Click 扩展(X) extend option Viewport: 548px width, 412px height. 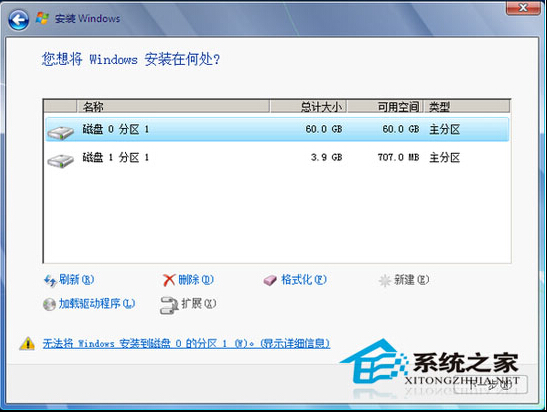tap(199, 303)
